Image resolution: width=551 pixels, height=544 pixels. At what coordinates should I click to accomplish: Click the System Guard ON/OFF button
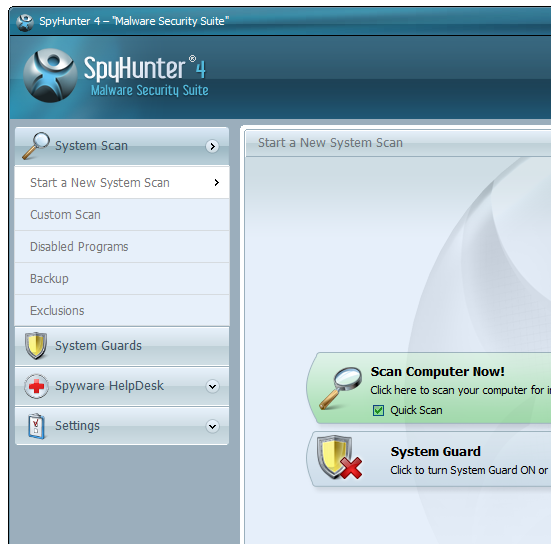pyautogui.click(x=429, y=459)
